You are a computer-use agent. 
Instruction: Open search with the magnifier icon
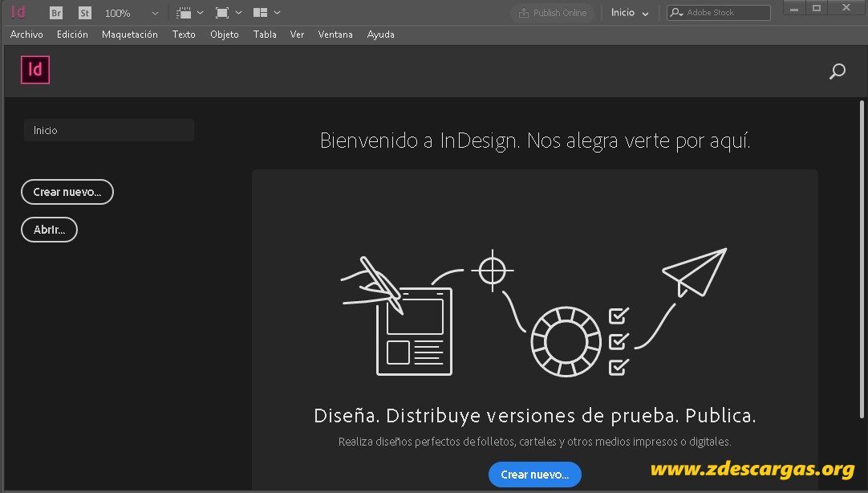(x=837, y=71)
